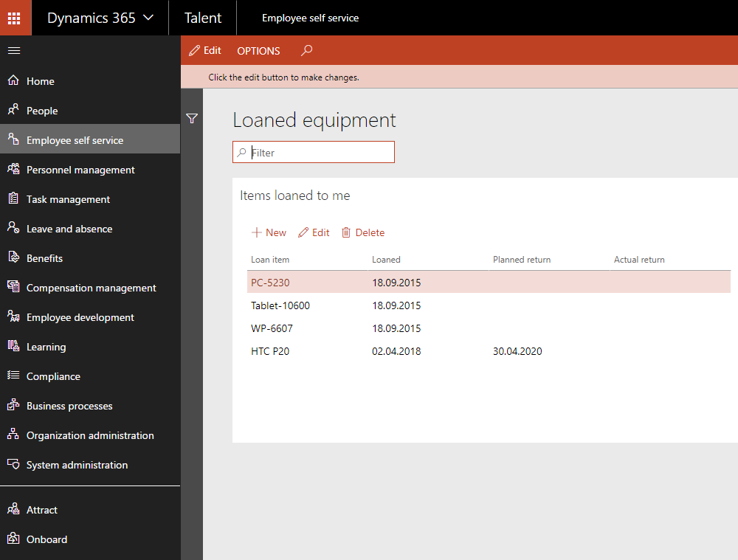Select the Tablet-10600 row
The width and height of the screenshot is (738, 560).
[x=280, y=305]
